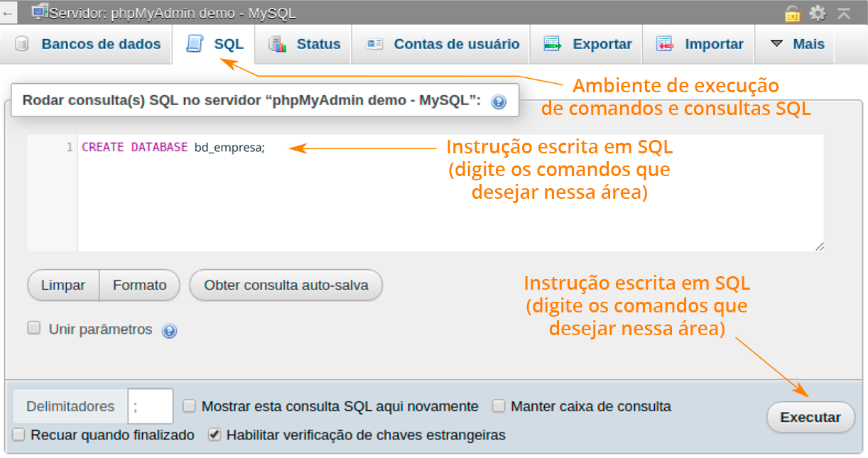Click inside the SQL query editor area
The image size is (868, 458).
450,193
